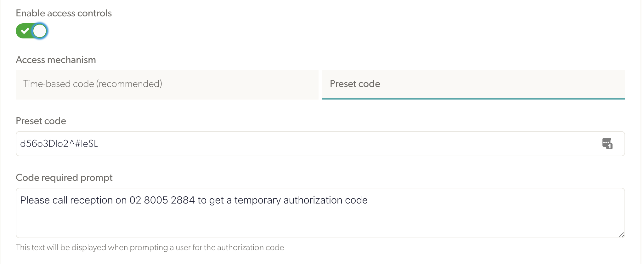Click the words "temporary authorization code" in prompt

[301, 200]
